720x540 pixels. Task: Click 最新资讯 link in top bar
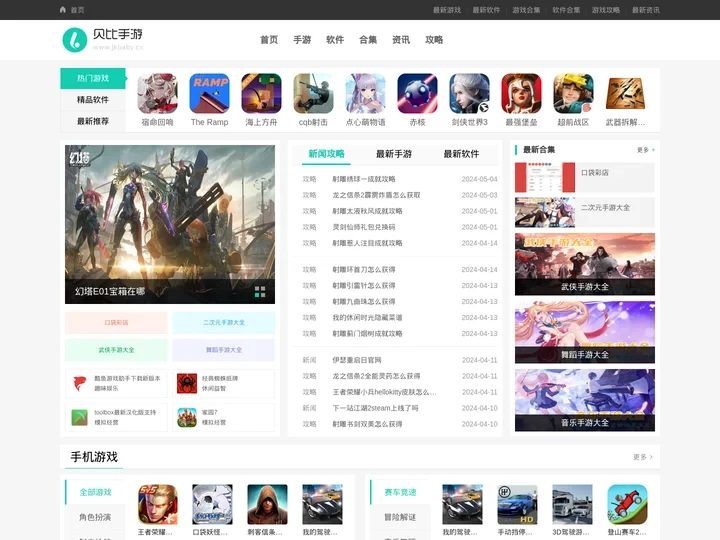click(x=646, y=10)
